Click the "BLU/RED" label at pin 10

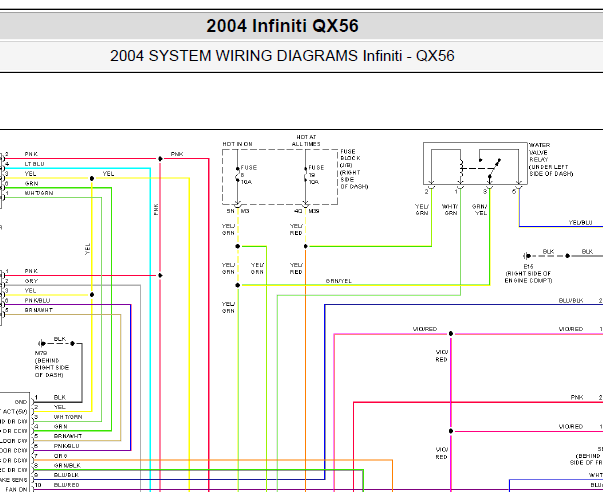pos(67,485)
